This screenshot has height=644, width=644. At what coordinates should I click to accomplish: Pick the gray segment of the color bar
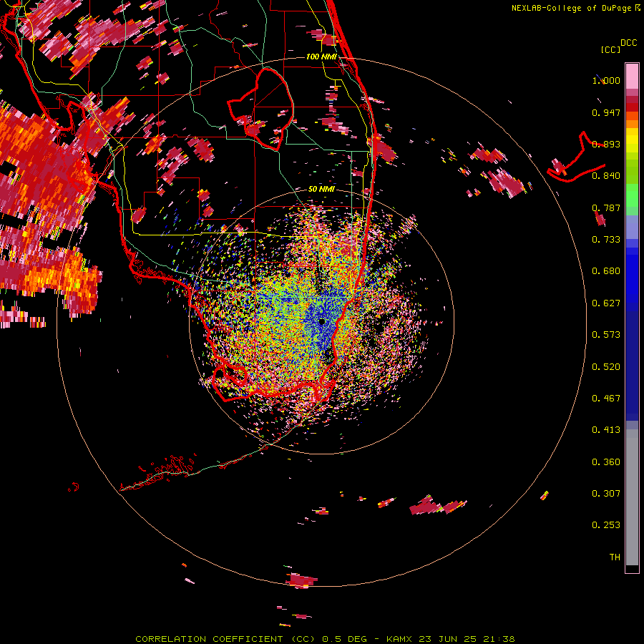click(x=632, y=497)
